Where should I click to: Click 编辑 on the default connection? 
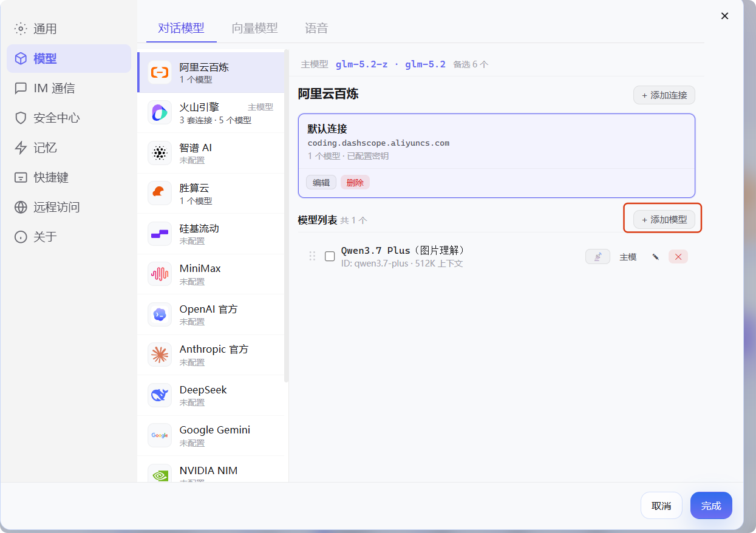[x=321, y=183]
